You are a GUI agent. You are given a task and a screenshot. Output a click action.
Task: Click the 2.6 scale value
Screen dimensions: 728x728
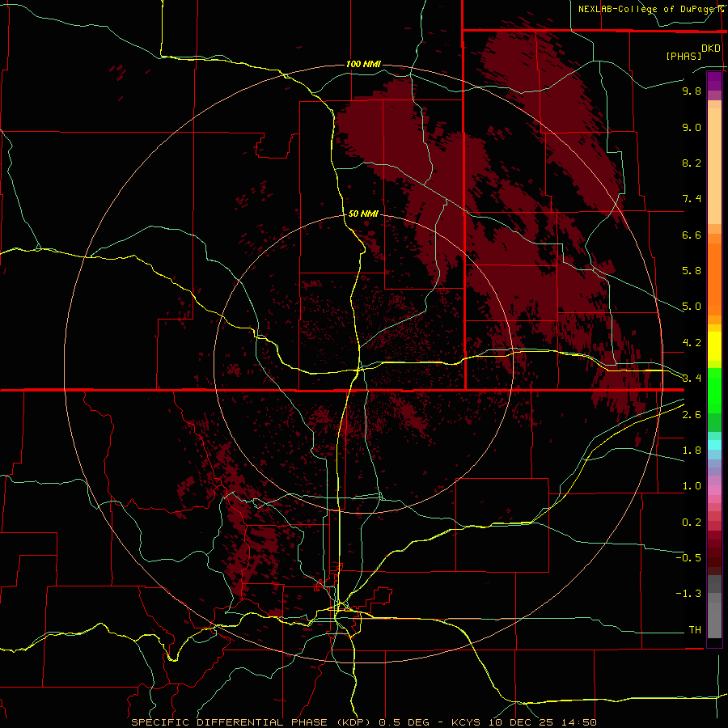coord(692,415)
